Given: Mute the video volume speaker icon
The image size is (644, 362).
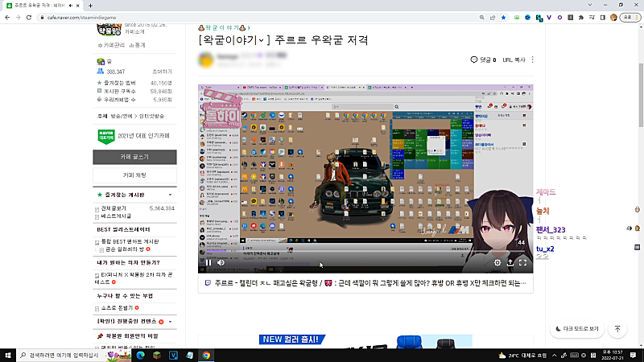Looking at the screenshot, I should click(221, 262).
